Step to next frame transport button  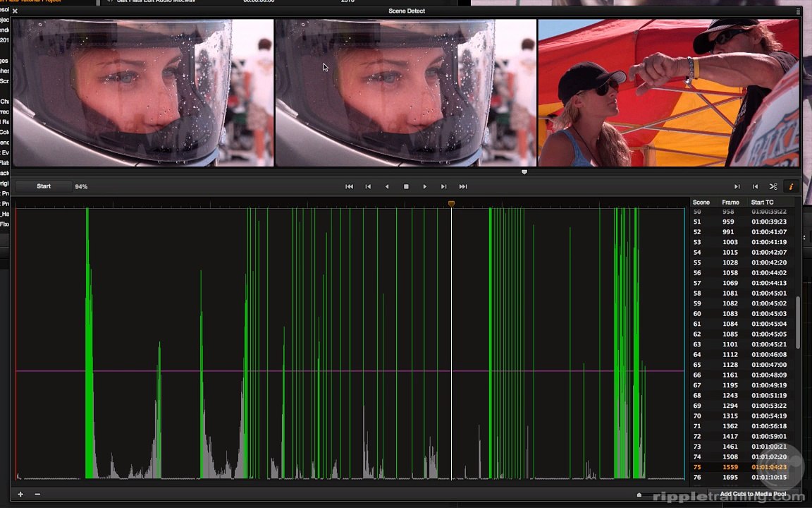(443, 186)
